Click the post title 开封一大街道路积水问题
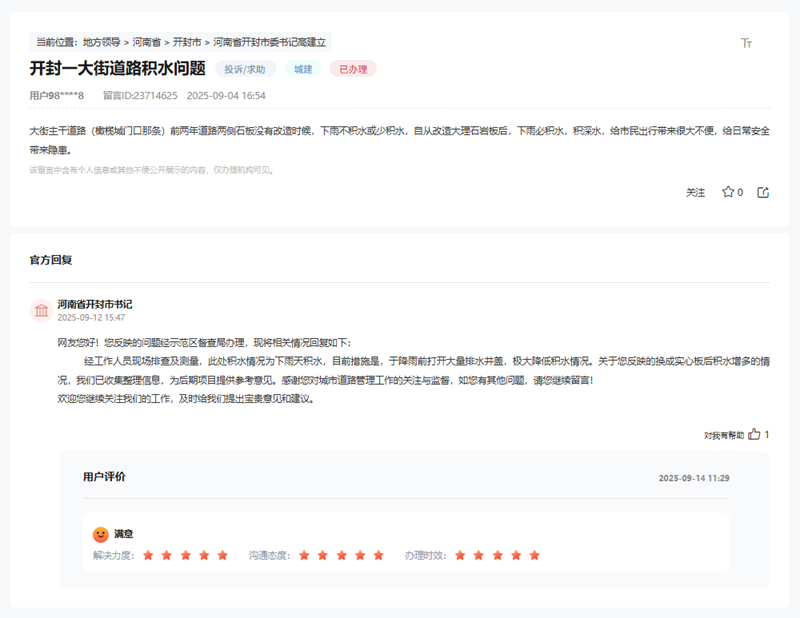 click(x=117, y=69)
